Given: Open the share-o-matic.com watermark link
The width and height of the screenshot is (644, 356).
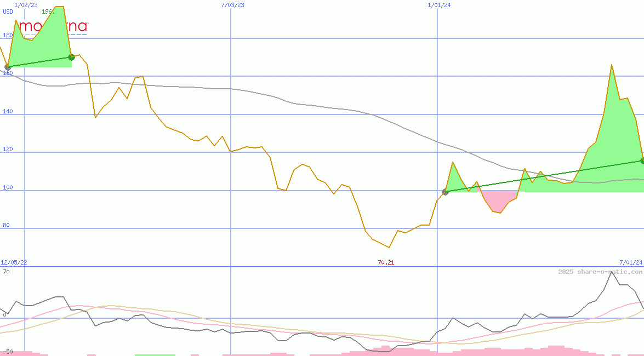Looking at the screenshot, I should pyautogui.click(x=600, y=272).
